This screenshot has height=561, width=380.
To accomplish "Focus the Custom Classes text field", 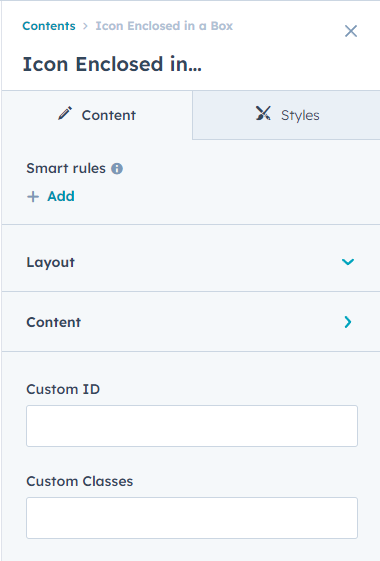I will coord(192,518).
